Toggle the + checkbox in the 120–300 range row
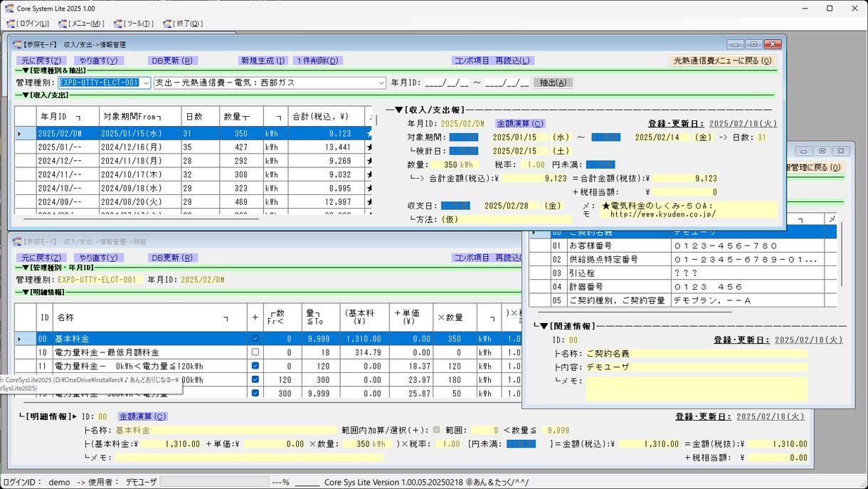Screen dimensions: 868x489 point(255,379)
